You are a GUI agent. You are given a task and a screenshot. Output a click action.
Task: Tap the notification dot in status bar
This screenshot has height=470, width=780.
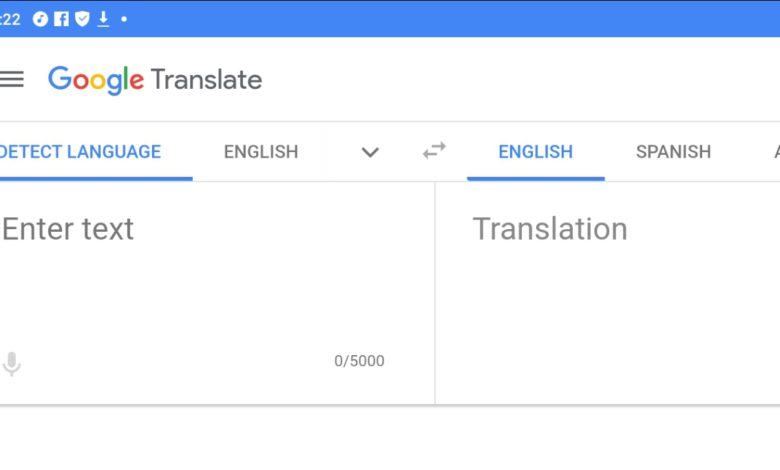pos(124,19)
